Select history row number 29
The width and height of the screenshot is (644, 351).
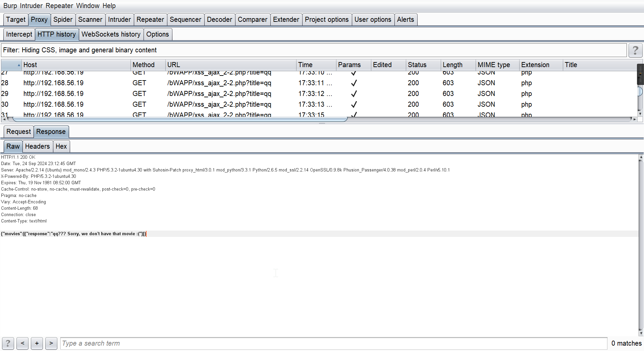click(x=134, y=94)
